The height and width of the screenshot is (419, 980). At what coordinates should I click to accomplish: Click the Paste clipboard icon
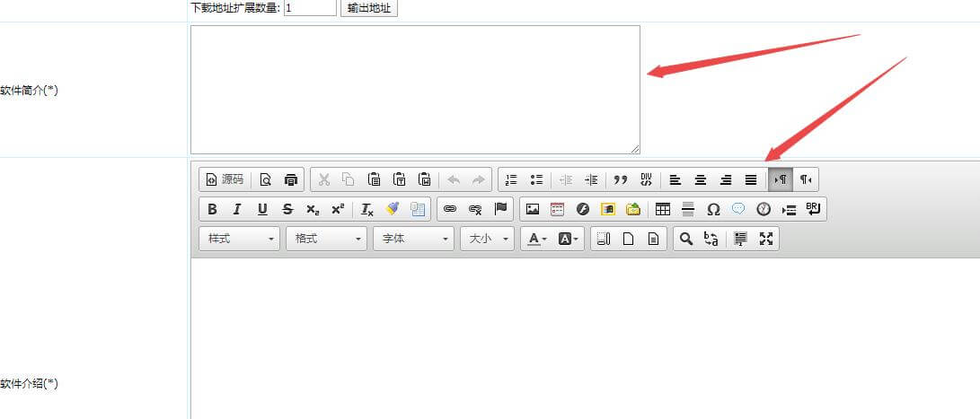(374, 179)
